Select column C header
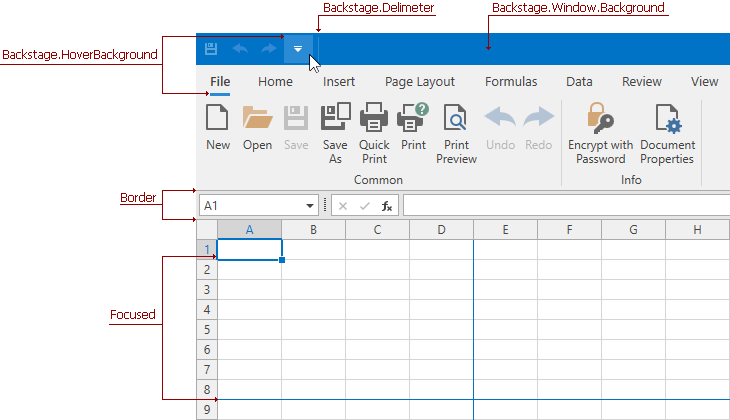Screen dimensions: 730x420 pos(377,230)
